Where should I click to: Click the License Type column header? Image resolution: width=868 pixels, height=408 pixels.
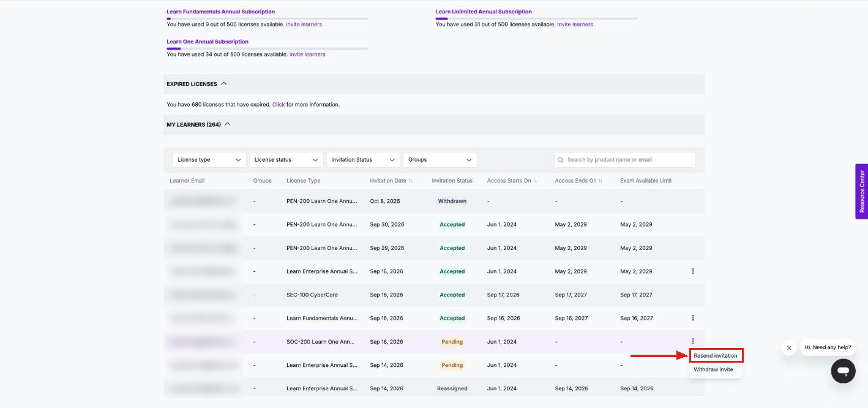coord(304,181)
